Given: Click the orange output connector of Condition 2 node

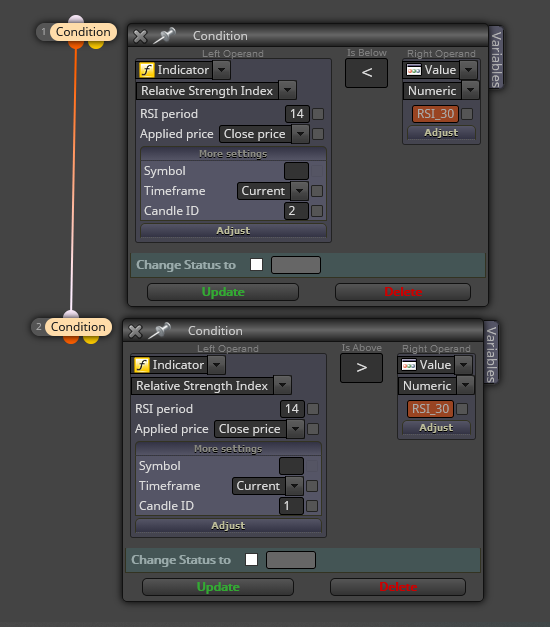Looking at the screenshot, I should click(71, 340).
